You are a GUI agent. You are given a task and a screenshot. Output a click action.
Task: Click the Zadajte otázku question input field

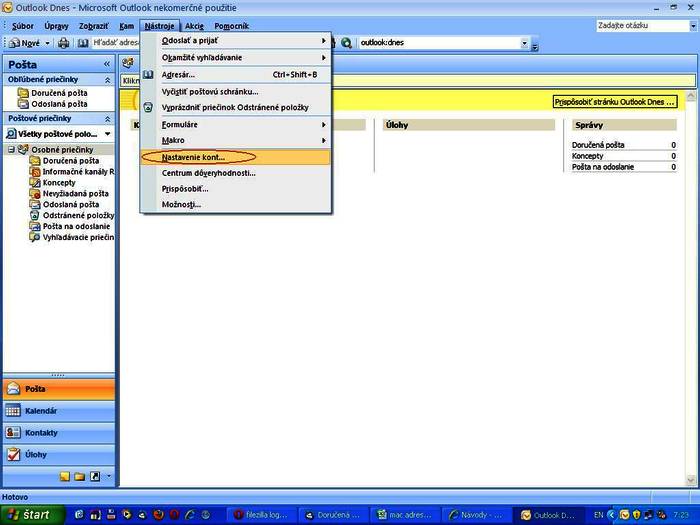coord(643,26)
